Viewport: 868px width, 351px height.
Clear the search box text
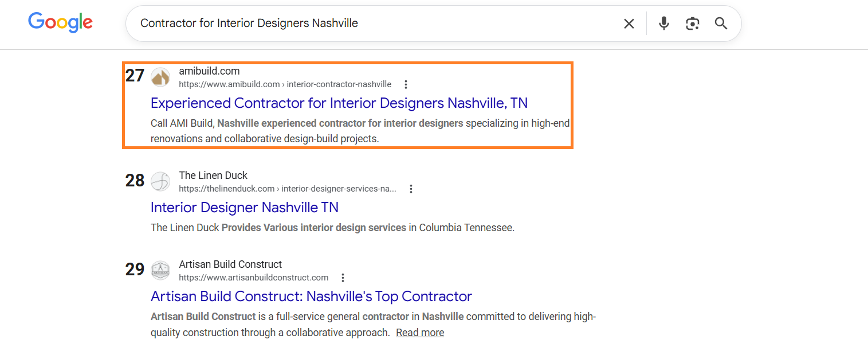(629, 24)
